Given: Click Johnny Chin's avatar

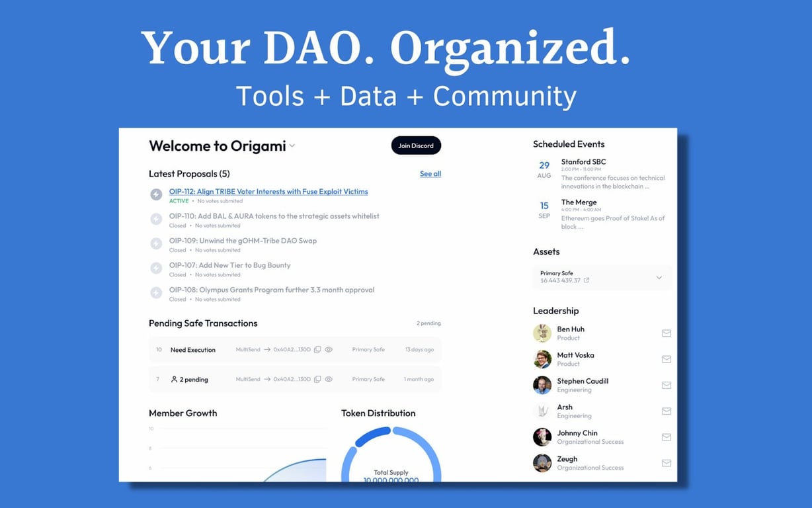Looking at the screenshot, I should [x=542, y=437].
